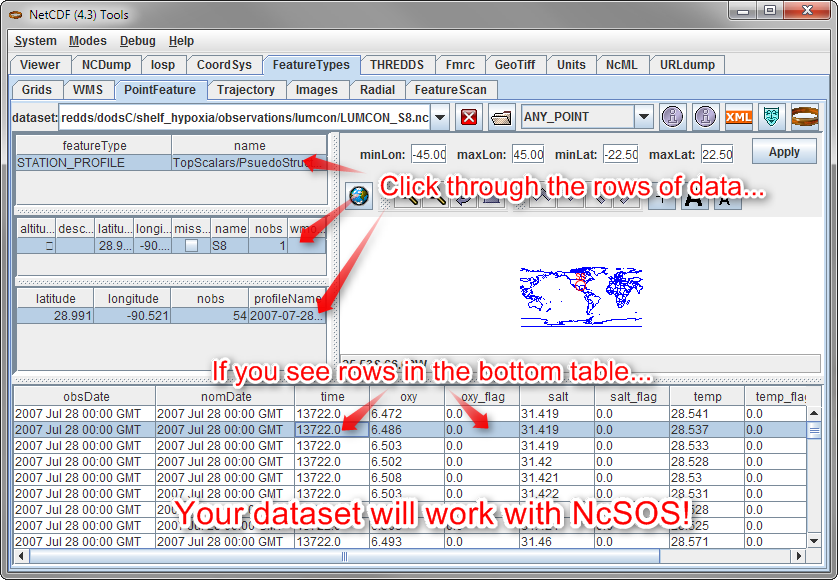Click the horizontal scrollbar left arrow
Screen dimensions: 838x580
(x=21, y=556)
